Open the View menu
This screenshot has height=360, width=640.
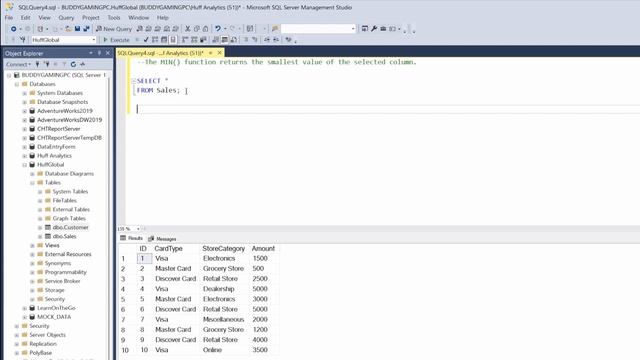pos(44,18)
